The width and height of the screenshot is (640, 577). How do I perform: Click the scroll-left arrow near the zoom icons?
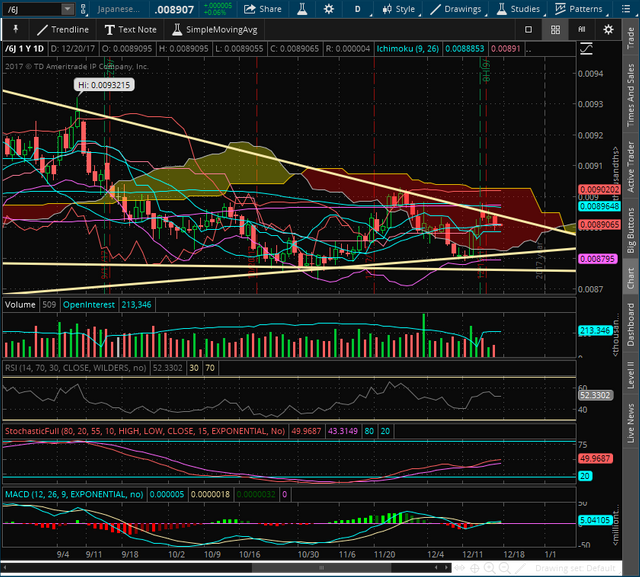tap(436, 568)
